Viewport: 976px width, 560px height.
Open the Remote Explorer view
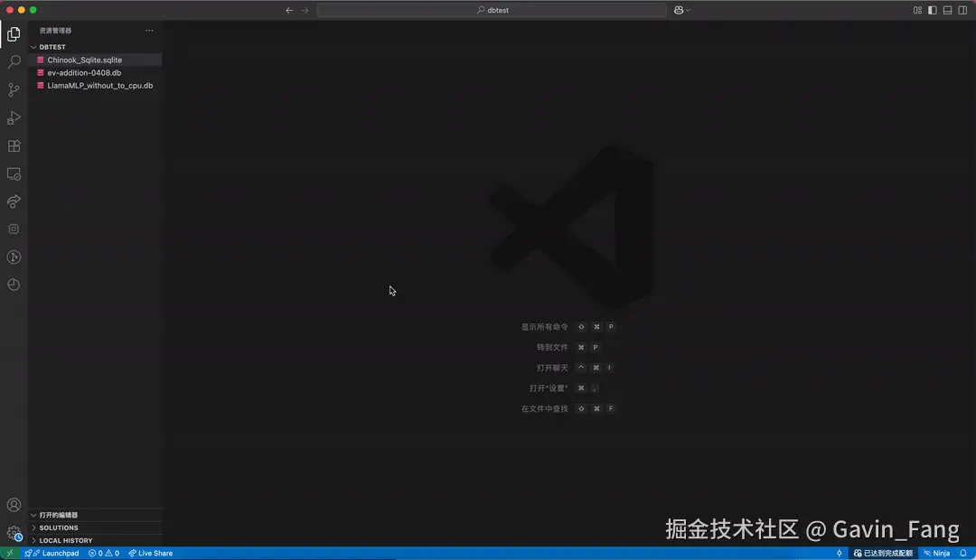14,174
